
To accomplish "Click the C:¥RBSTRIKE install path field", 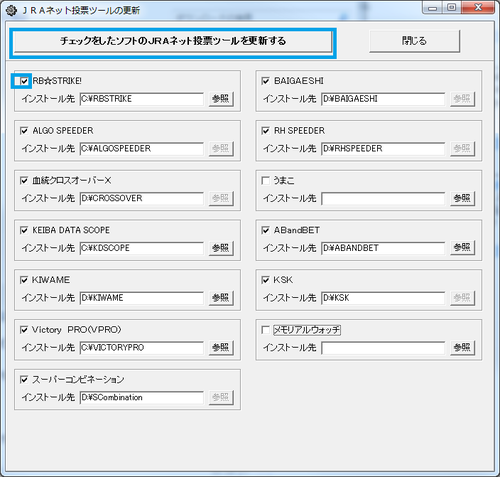I will (x=142, y=99).
